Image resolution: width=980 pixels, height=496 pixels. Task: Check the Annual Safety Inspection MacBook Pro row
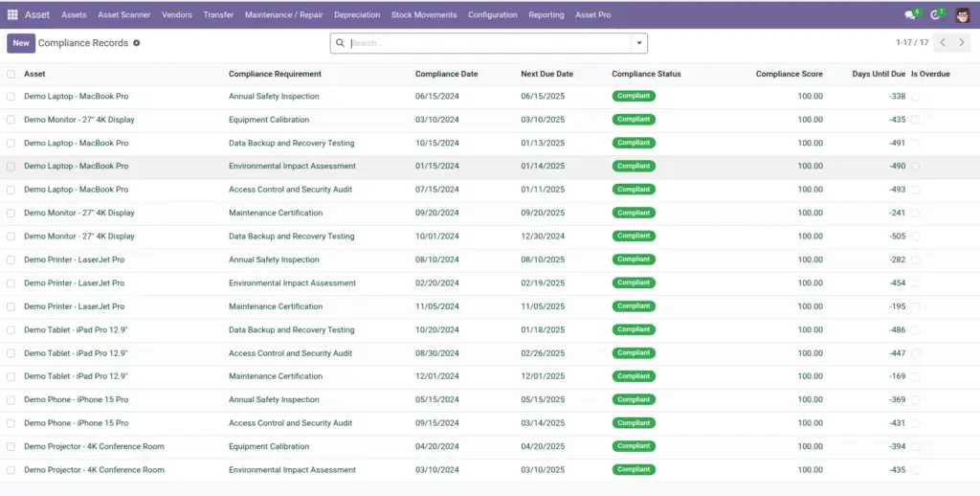click(11, 97)
